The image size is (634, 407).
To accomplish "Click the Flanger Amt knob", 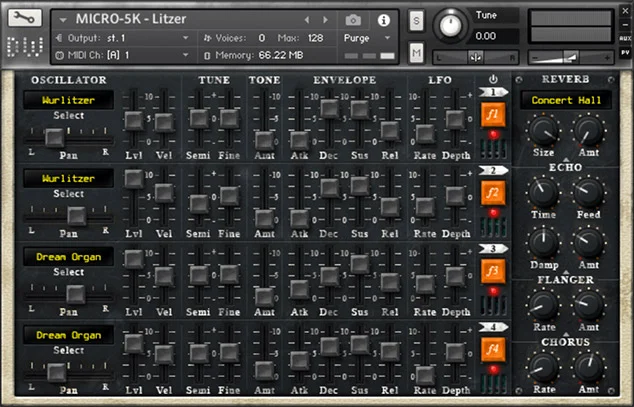I will 588,306.
